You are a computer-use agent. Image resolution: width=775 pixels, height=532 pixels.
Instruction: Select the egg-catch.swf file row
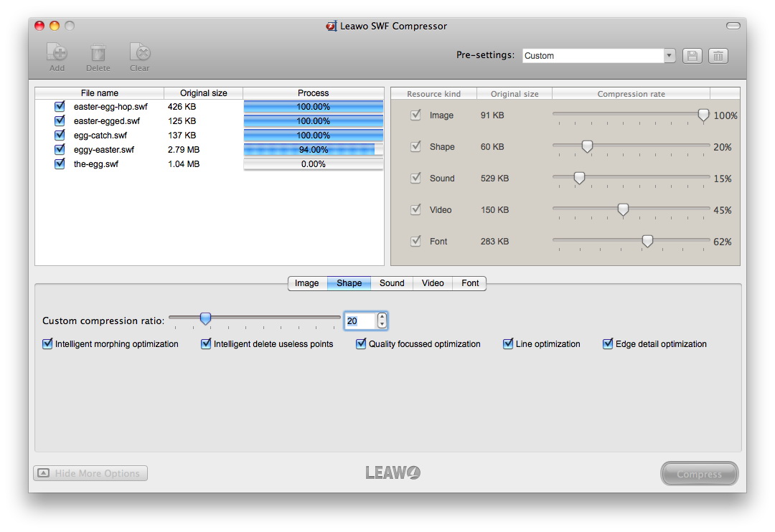coord(210,135)
